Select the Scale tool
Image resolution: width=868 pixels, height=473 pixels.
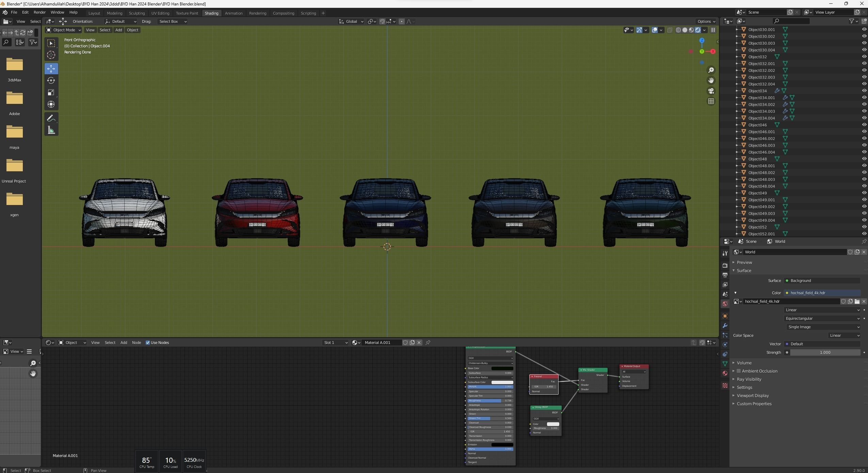click(x=51, y=92)
